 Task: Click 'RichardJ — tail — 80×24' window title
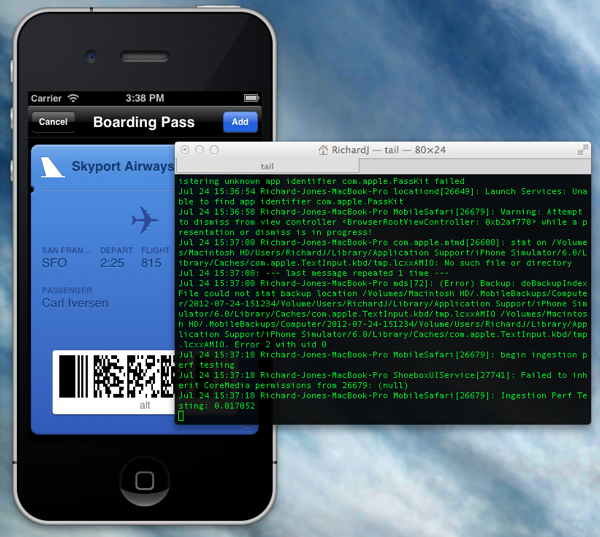[x=388, y=150]
